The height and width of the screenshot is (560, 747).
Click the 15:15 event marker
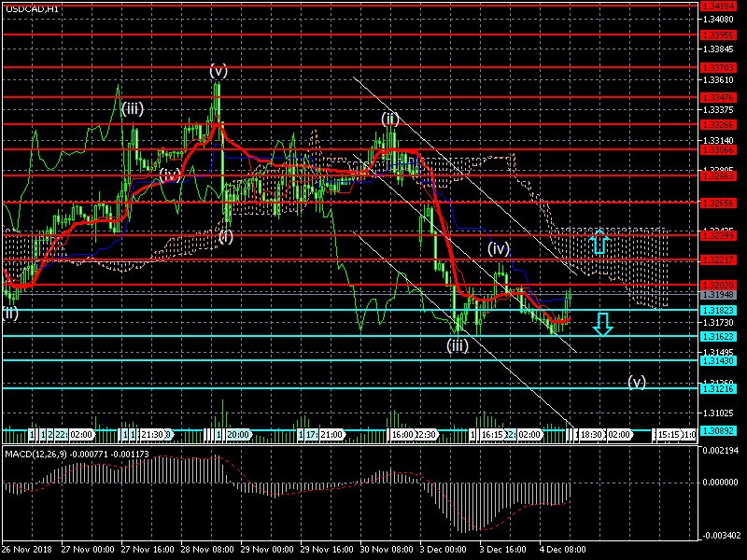click(x=669, y=435)
